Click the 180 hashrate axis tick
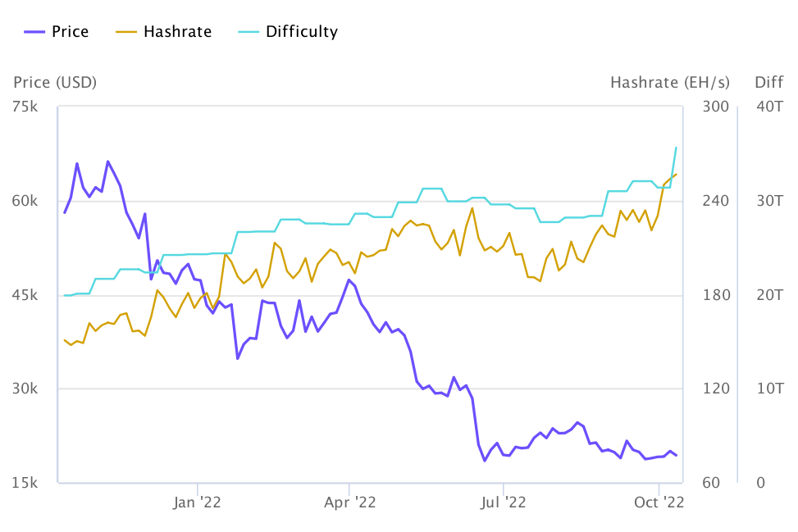Viewport: 798px width, 532px height. tap(716, 295)
